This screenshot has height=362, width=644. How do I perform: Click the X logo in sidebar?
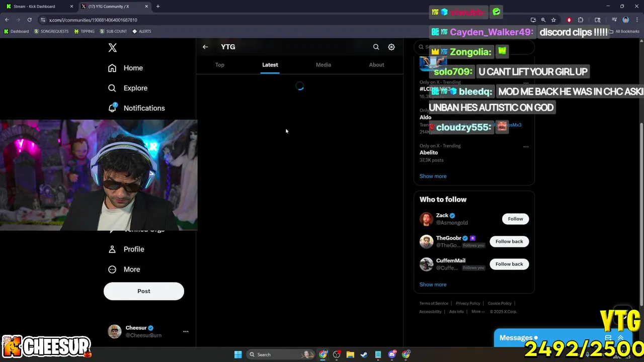point(112,48)
